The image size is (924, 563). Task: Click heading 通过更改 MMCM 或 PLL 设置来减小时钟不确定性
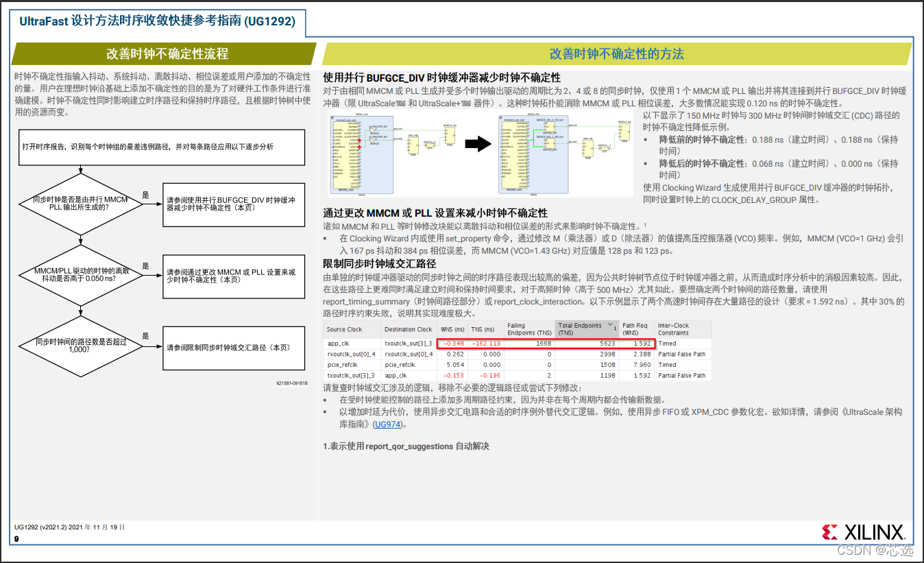[435, 213]
